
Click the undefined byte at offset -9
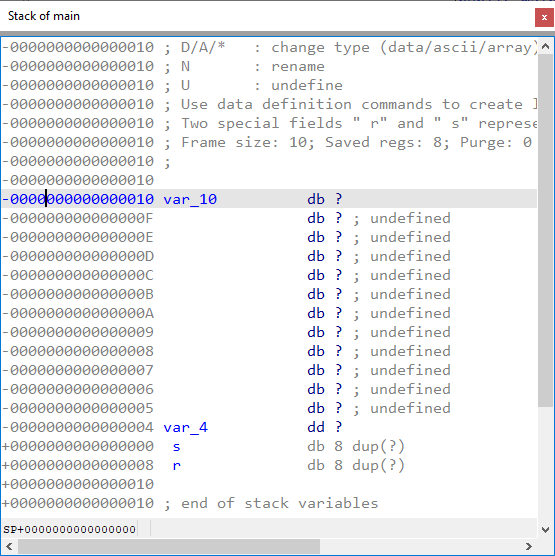tap(269, 332)
